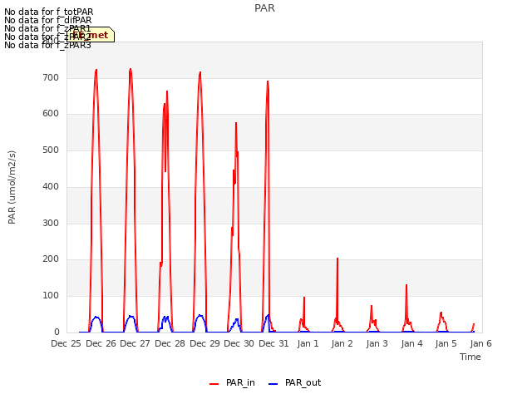532x399 pixels.
Task: Click the 700 y-axis tick label
Action: point(51,77)
